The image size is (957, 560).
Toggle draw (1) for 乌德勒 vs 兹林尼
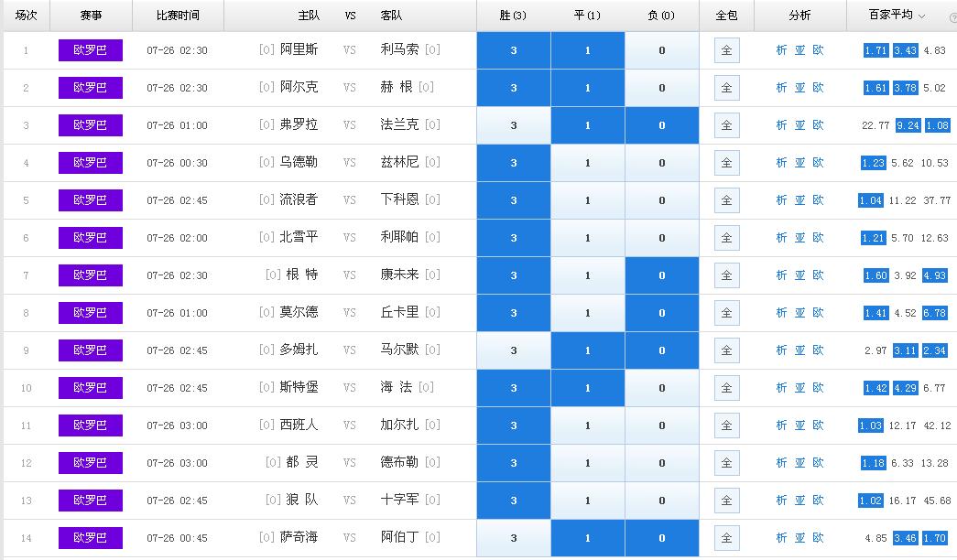tap(587, 163)
